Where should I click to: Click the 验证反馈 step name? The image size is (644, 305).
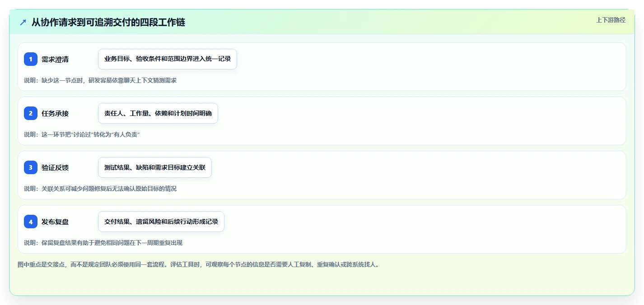(x=55, y=167)
